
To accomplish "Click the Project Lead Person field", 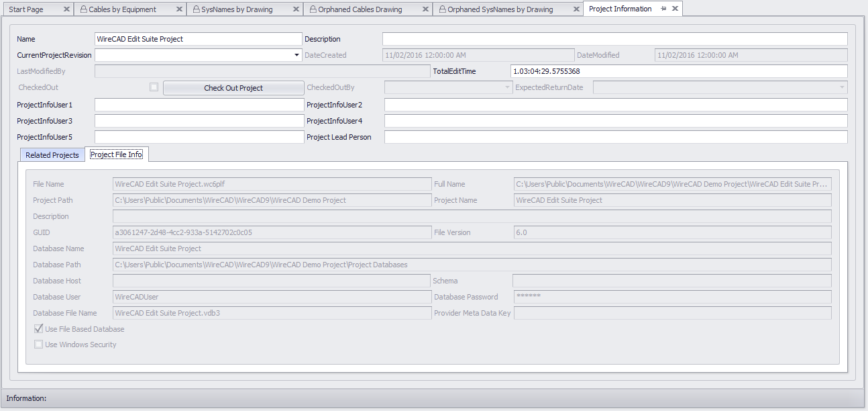I will pos(616,137).
